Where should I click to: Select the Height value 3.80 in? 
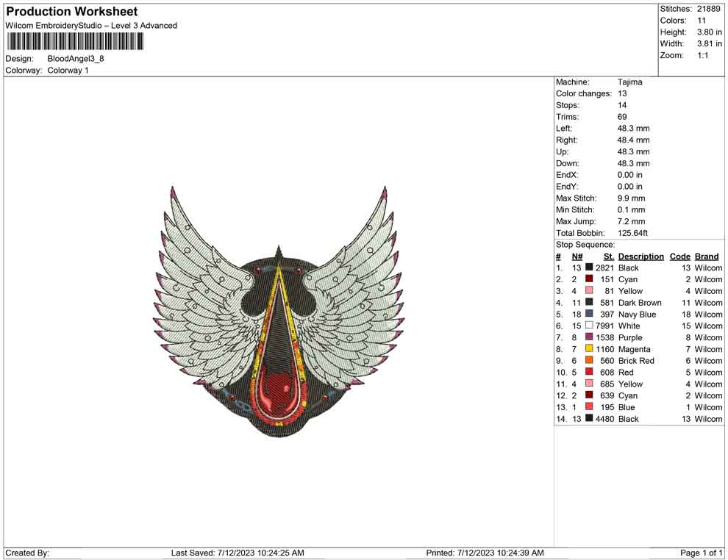point(710,32)
